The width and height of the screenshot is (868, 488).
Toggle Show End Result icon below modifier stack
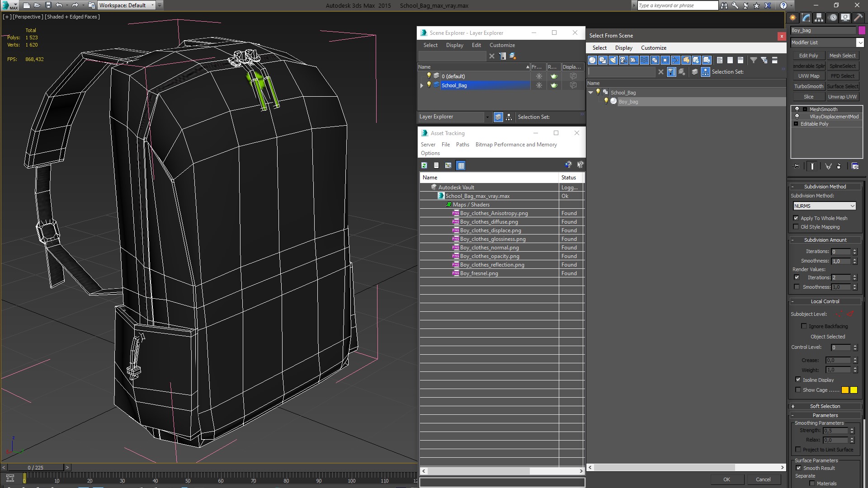[812, 166]
